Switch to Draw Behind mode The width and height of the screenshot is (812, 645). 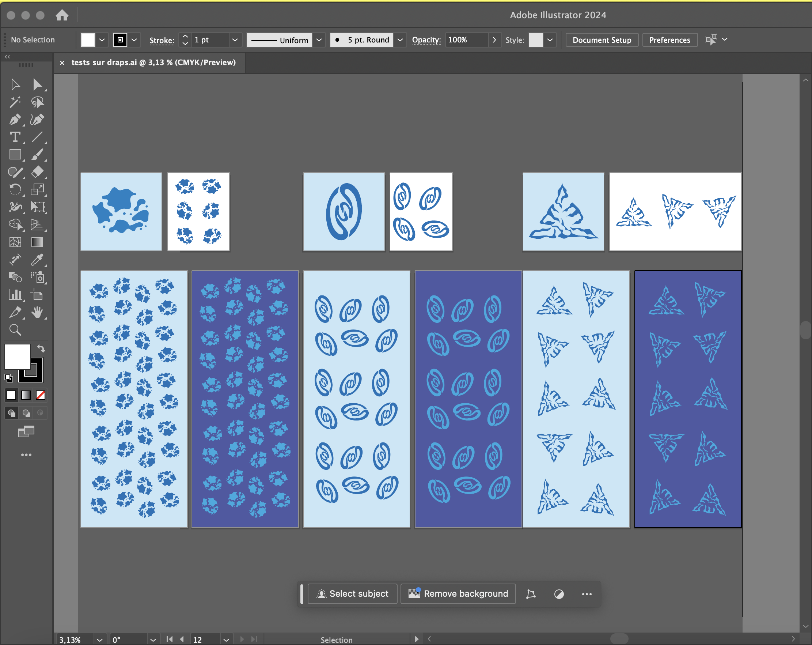26,413
